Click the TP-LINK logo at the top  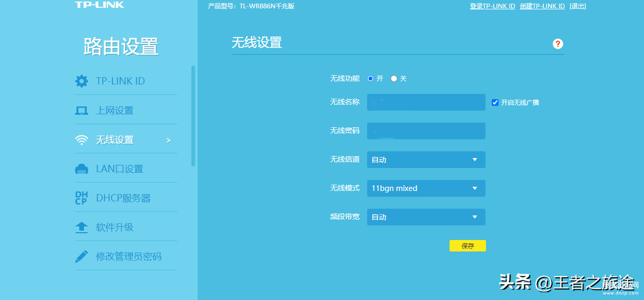100,5
